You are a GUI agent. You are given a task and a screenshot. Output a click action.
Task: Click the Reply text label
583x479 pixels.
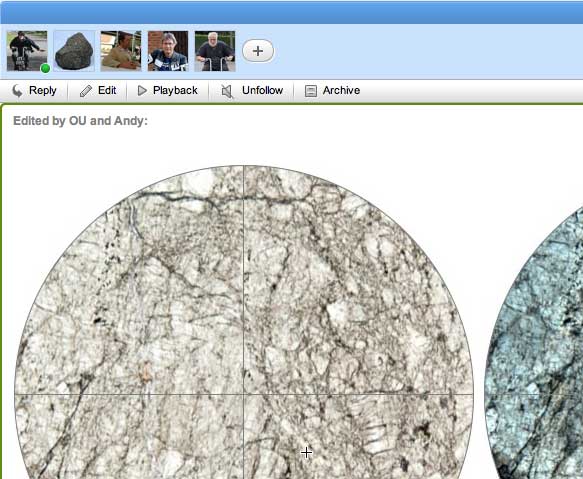(43, 90)
